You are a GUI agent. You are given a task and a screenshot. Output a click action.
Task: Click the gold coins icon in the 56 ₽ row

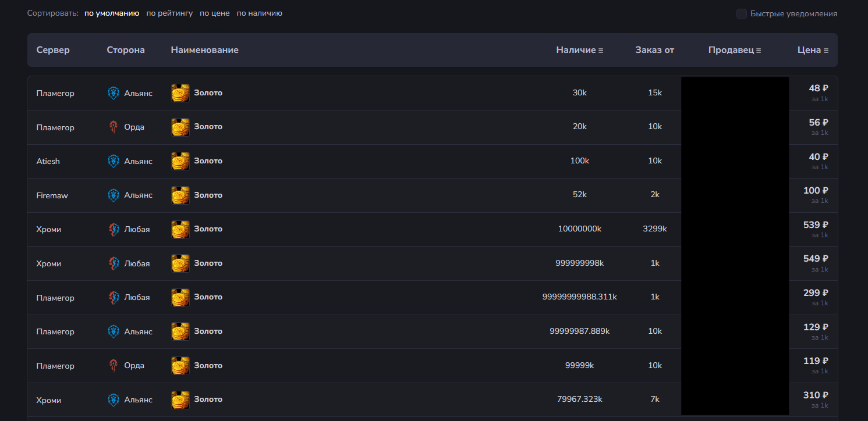coord(180,127)
